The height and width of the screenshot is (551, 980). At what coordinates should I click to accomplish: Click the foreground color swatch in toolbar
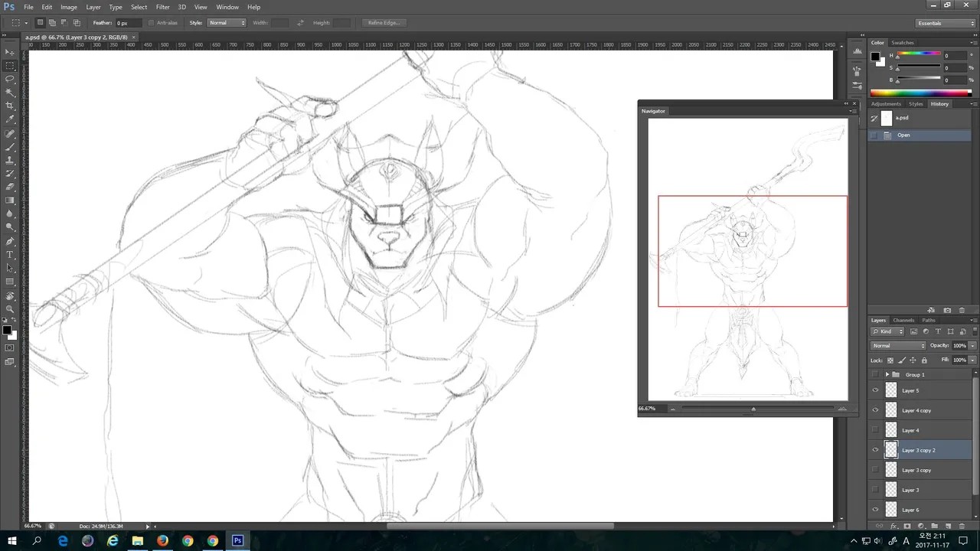point(7,330)
